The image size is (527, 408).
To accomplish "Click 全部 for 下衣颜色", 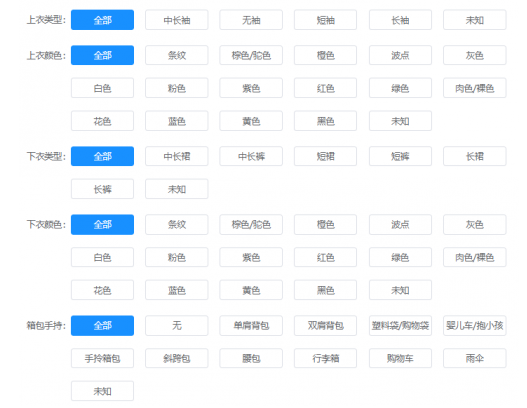I will coord(103,225).
